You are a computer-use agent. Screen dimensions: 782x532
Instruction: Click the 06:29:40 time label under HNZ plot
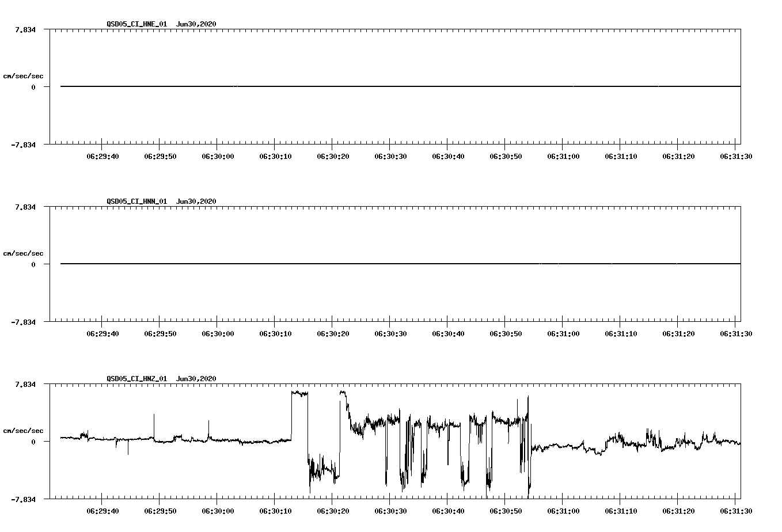103,511
